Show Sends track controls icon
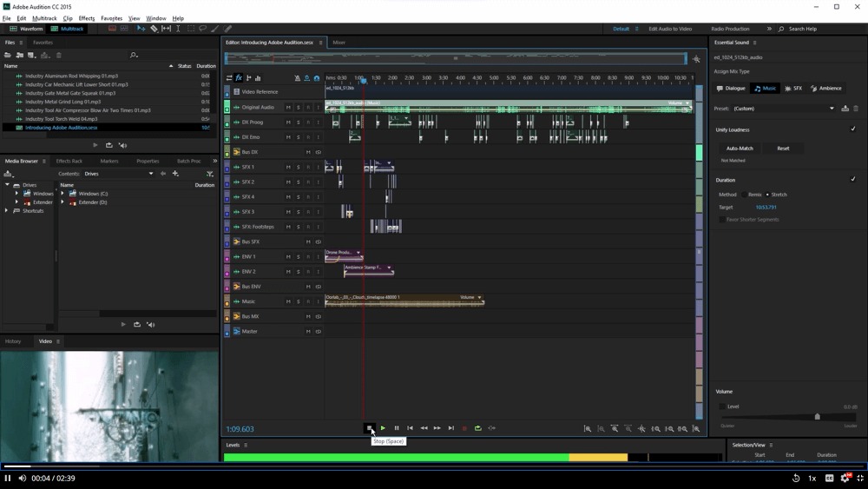Image resolution: width=868 pixels, height=489 pixels. coord(248,78)
